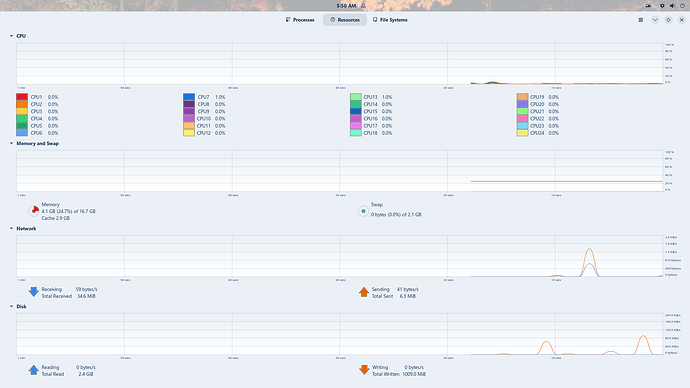The width and height of the screenshot is (690, 388).
Task: Click the Memory pie chart color icon
Action: coord(34,211)
